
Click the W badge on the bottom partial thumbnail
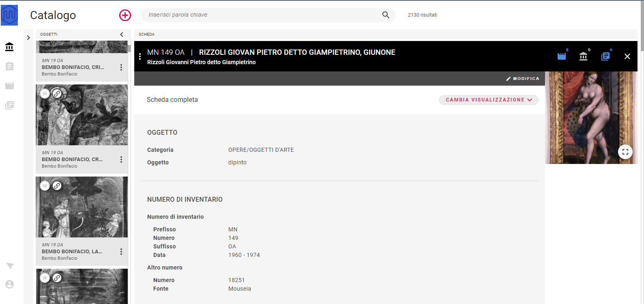[x=45, y=278]
